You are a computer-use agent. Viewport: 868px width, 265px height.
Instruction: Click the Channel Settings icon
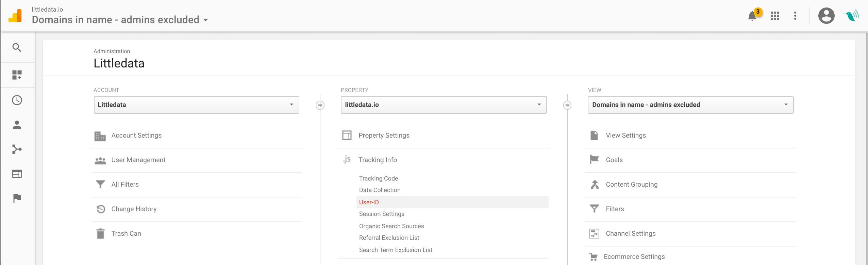coord(594,233)
